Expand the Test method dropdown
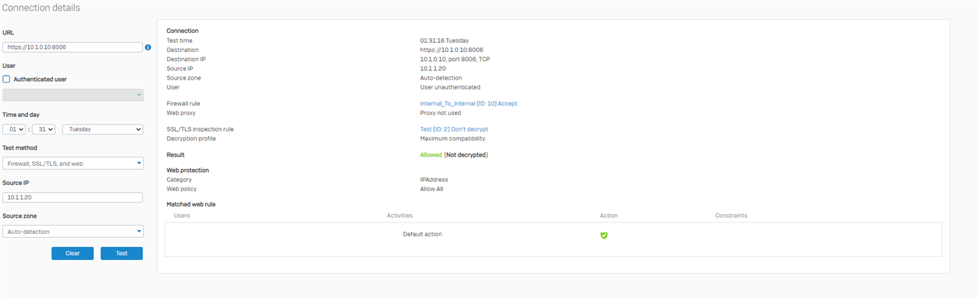Image resolution: width=980 pixels, height=299 pixels. coord(73,163)
